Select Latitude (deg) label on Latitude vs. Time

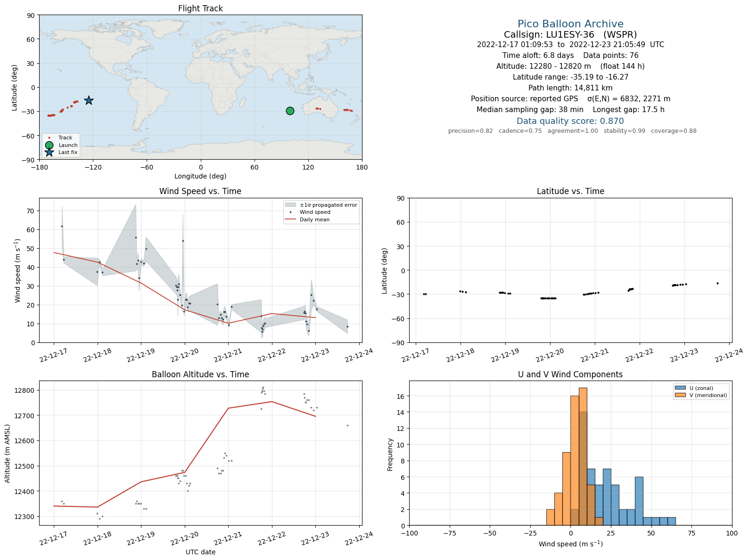(x=385, y=270)
